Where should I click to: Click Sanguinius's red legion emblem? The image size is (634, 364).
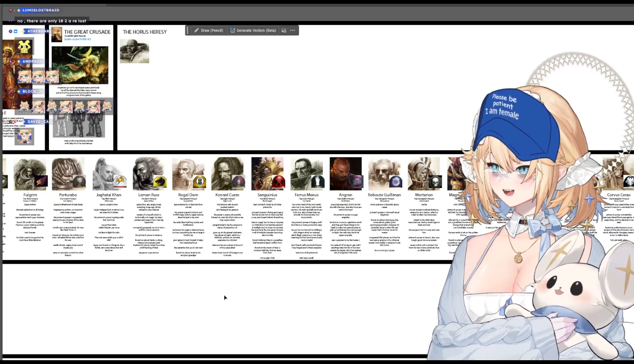(278, 182)
